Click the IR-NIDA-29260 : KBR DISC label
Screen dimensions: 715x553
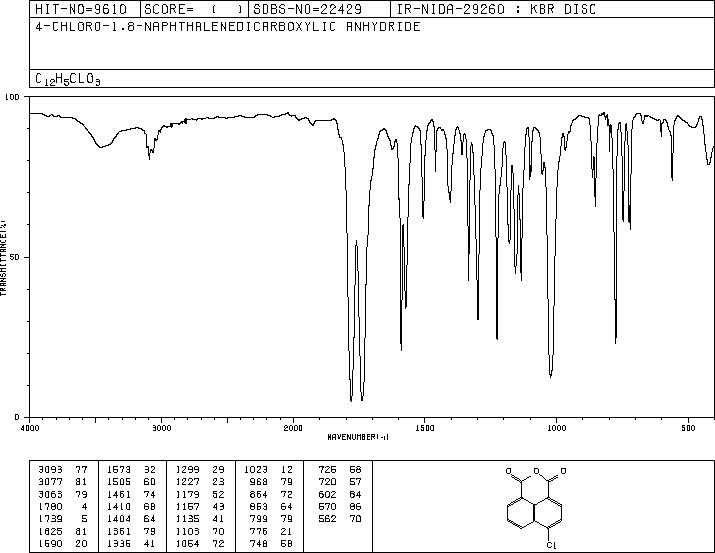pos(496,9)
